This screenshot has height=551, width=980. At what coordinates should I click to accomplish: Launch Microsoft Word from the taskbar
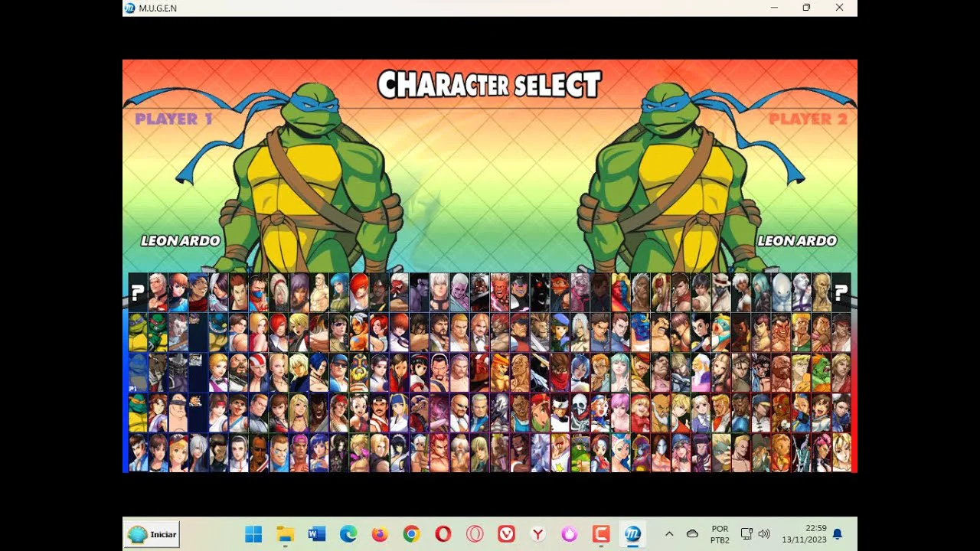[317, 534]
